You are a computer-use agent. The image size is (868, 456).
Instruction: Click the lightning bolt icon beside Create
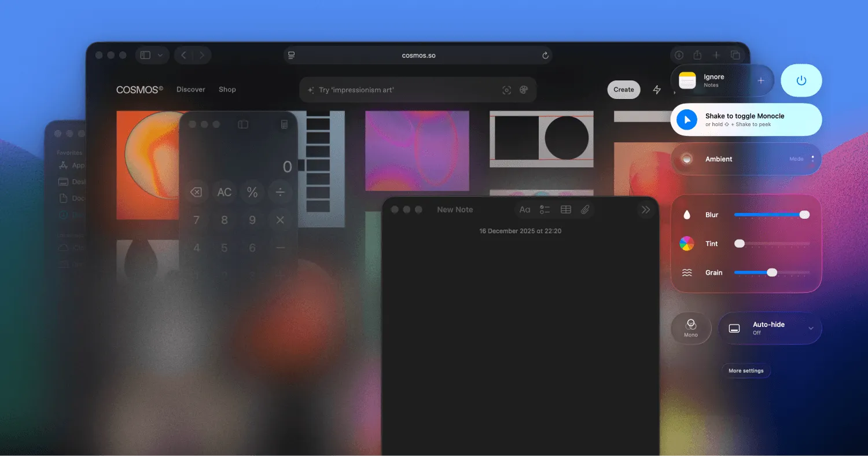click(x=657, y=90)
